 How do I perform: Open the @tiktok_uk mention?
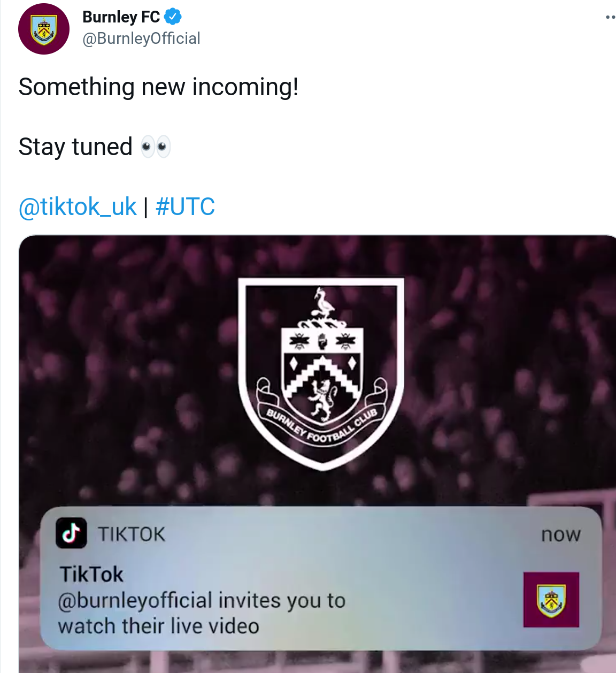(x=78, y=207)
